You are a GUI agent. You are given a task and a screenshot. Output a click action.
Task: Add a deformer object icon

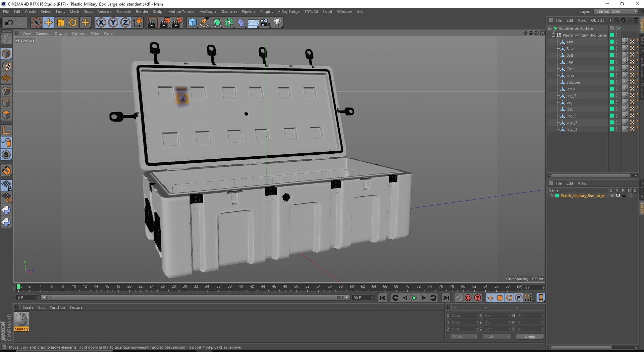point(241,22)
